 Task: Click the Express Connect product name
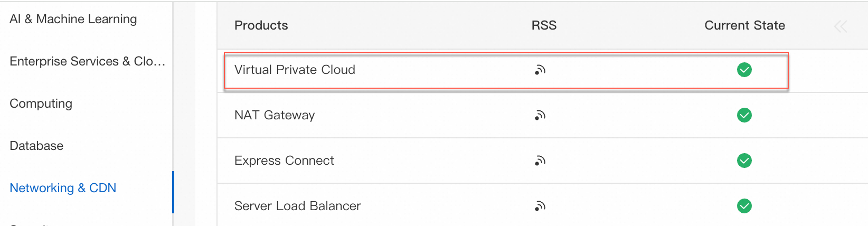coord(284,161)
